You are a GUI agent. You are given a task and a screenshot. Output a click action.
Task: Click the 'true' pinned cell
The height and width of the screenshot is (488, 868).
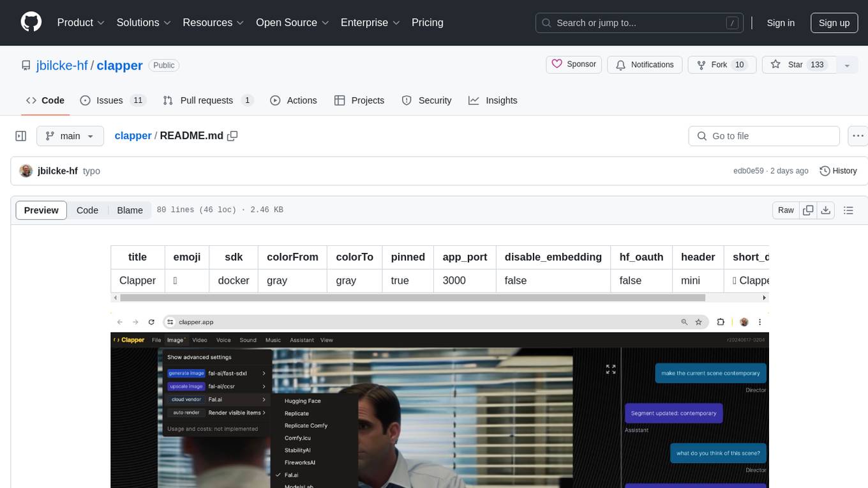click(408, 280)
